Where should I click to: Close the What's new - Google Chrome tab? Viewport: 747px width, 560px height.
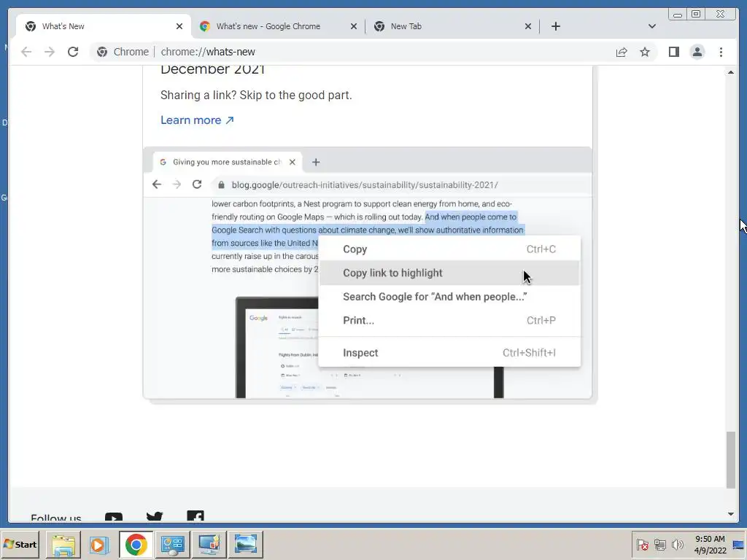pyautogui.click(x=354, y=26)
